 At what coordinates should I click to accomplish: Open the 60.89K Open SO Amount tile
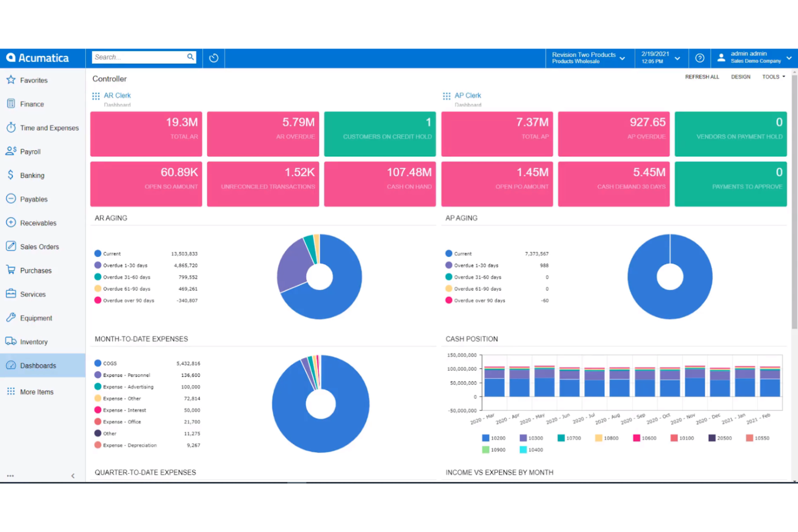[146, 184]
